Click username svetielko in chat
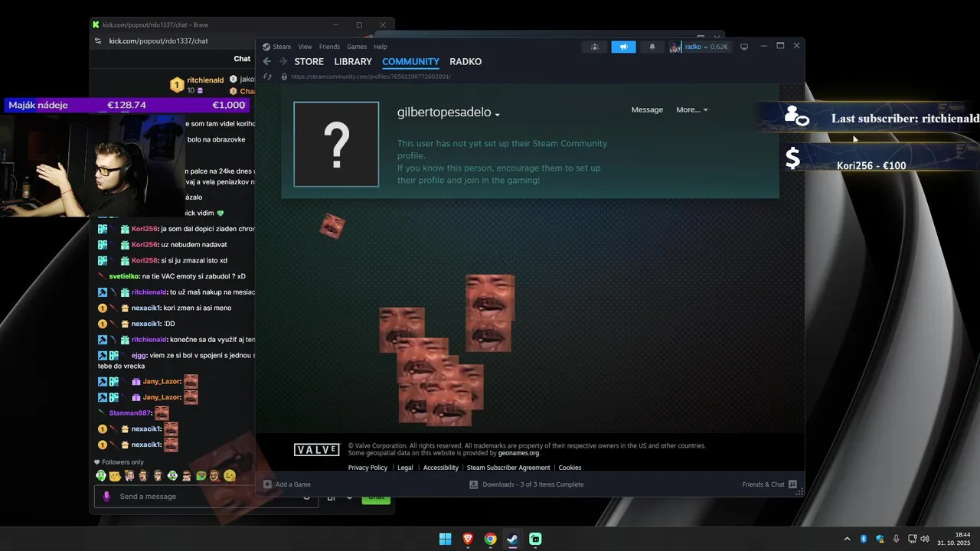This screenshot has width=980, height=551. pyautogui.click(x=125, y=276)
